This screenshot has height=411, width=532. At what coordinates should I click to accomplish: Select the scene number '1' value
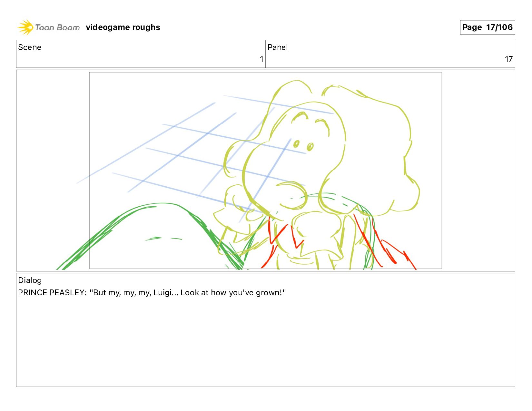[x=261, y=59]
